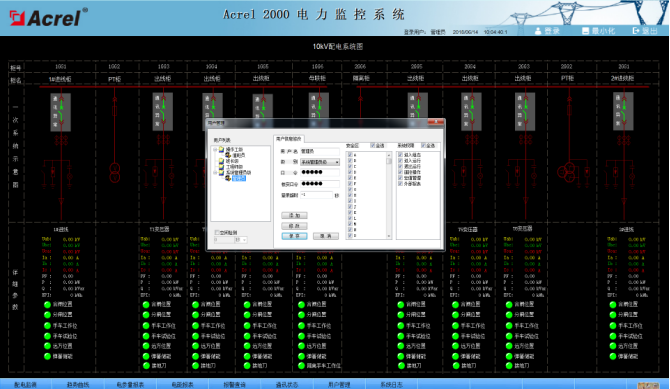
Task: Toggle 安全区 全选 checkbox
Action: (373, 145)
